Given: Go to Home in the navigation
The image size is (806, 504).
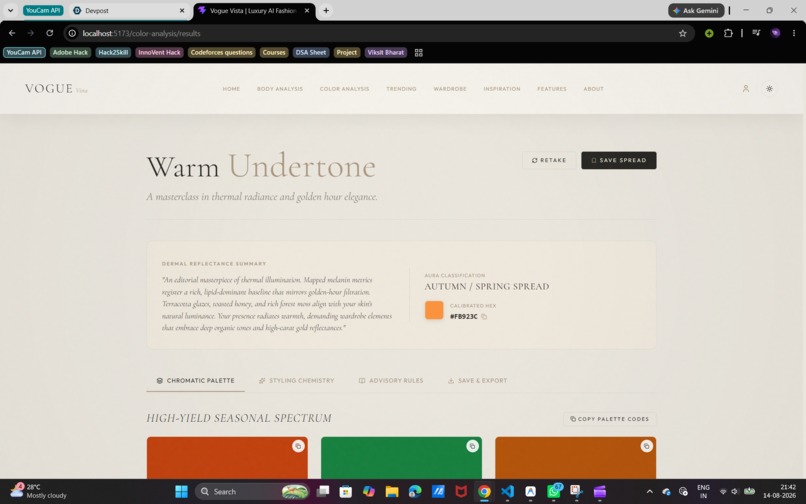Looking at the screenshot, I should tap(231, 89).
